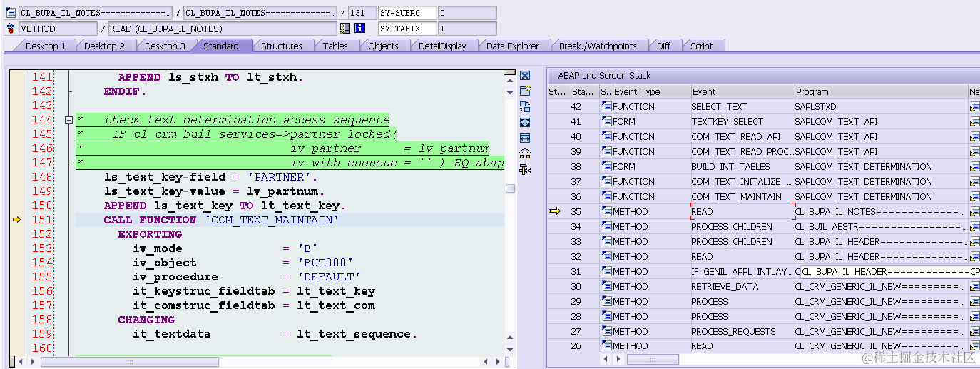The image size is (980, 369).
Task: Select the Standard tab
Action: [x=221, y=46]
